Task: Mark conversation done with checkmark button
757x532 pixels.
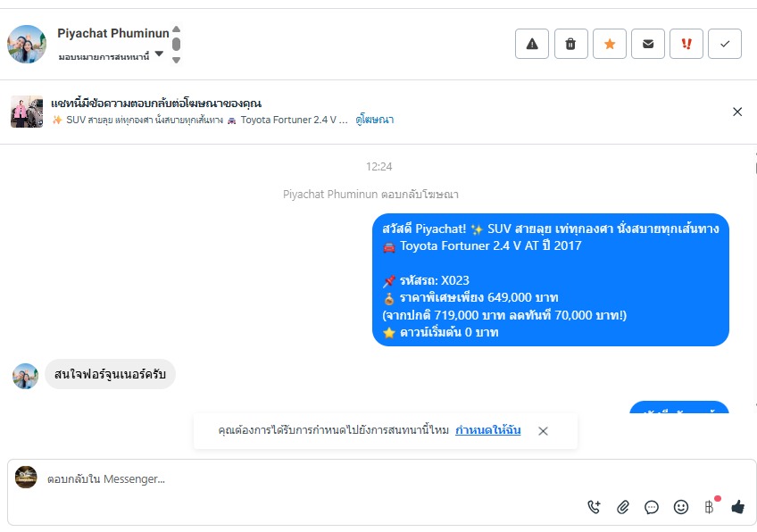Action: [725, 44]
